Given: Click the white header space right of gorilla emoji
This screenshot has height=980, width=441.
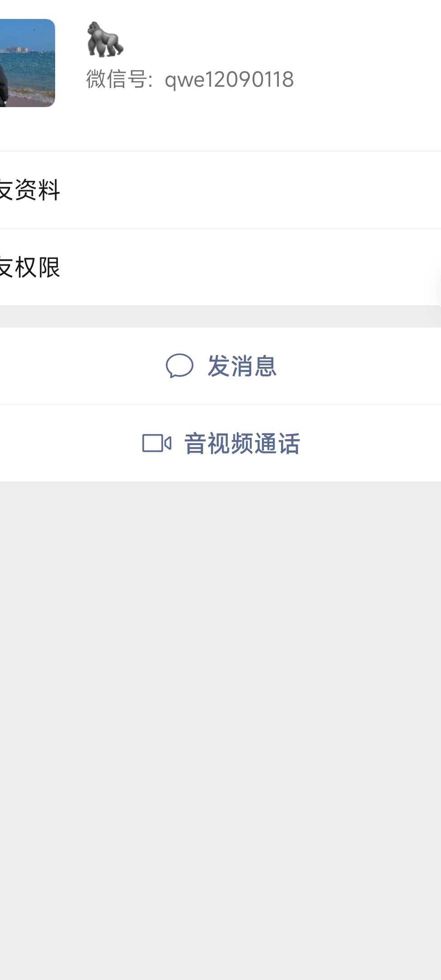Looking at the screenshot, I should pyautogui.click(x=280, y=39).
